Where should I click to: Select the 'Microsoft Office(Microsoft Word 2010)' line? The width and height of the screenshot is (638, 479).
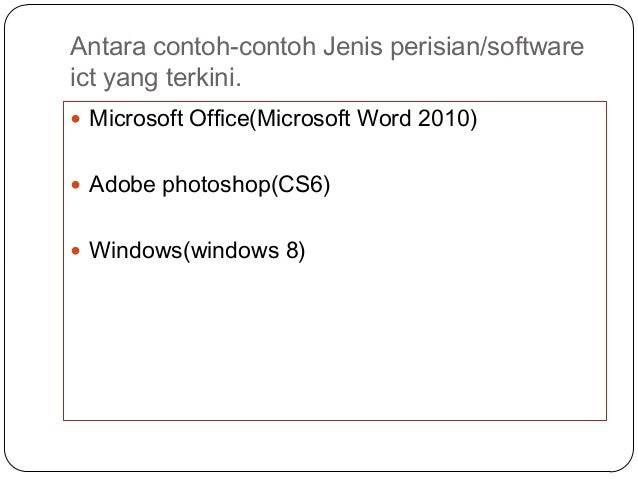(284, 120)
